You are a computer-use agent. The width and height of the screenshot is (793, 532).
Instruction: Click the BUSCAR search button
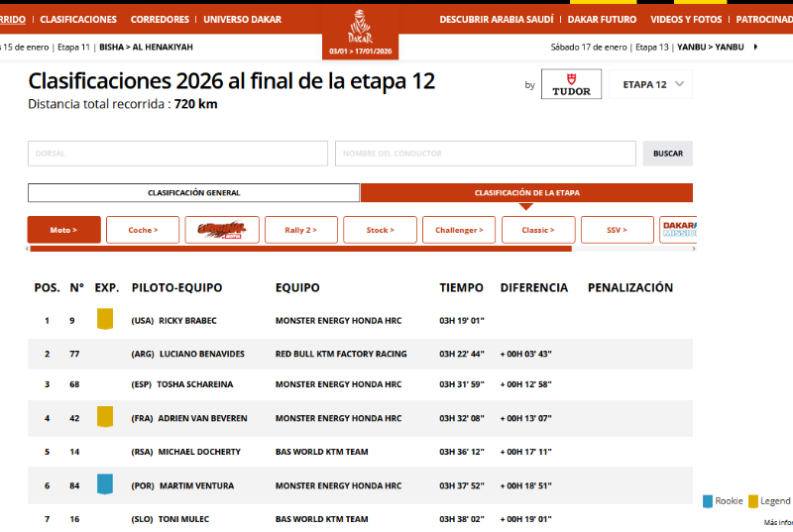[667, 154]
